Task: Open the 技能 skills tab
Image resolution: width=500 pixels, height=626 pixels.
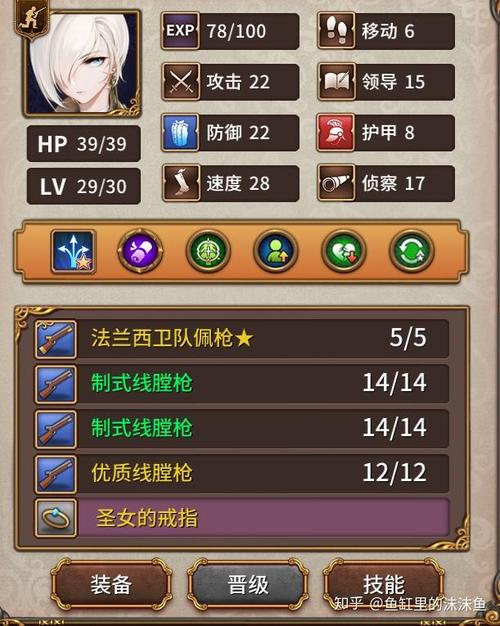Action: click(384, 584)
